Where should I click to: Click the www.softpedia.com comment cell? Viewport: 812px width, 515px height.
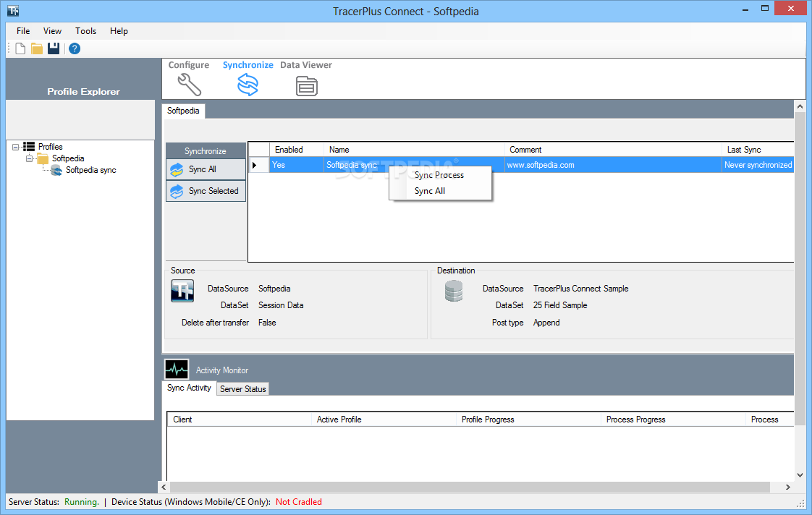coord(613,165)
